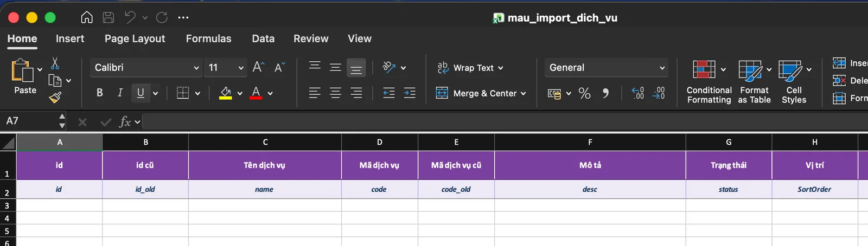The width and height of the screenshot is (868, 246).
Task: Change text orientation angle
Action: pos(389,67)
